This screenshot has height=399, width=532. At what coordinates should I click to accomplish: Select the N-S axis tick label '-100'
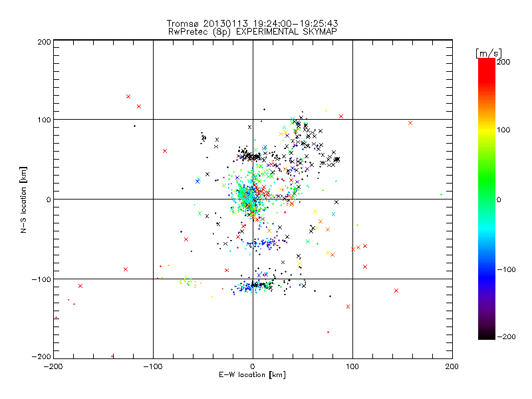(41, 279)
